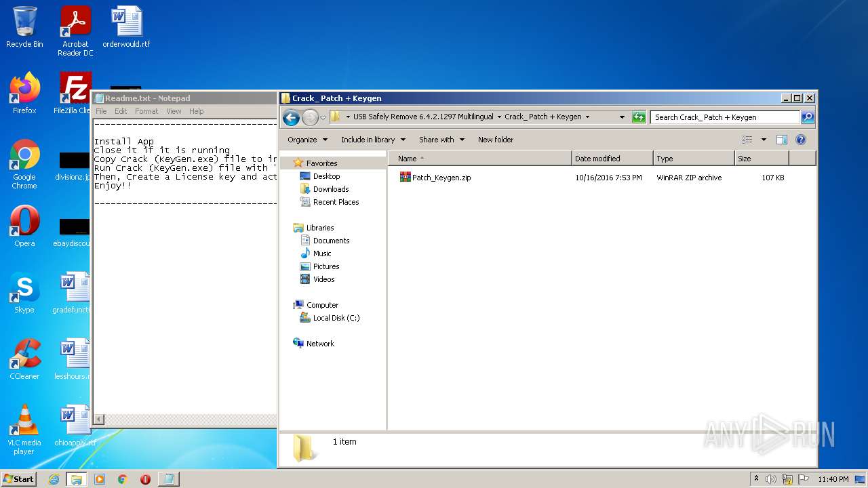Viewport: 868px width, 488px height.
Task: Click the taskbar clock showing 11:40 PM
Action: point(833,479)
